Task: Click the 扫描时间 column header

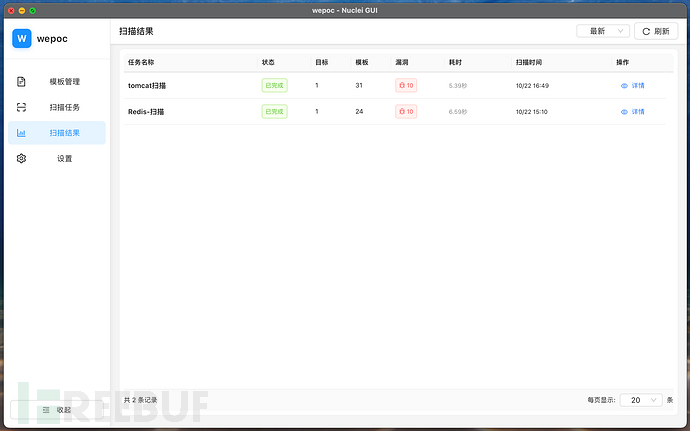Action: [529, 62]
